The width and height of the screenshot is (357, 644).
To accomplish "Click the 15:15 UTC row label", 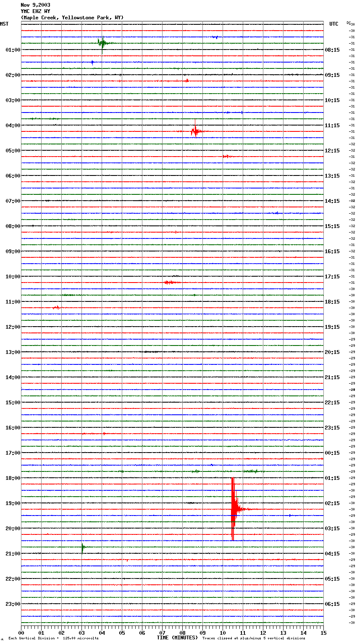I will [x=332, y=226].
